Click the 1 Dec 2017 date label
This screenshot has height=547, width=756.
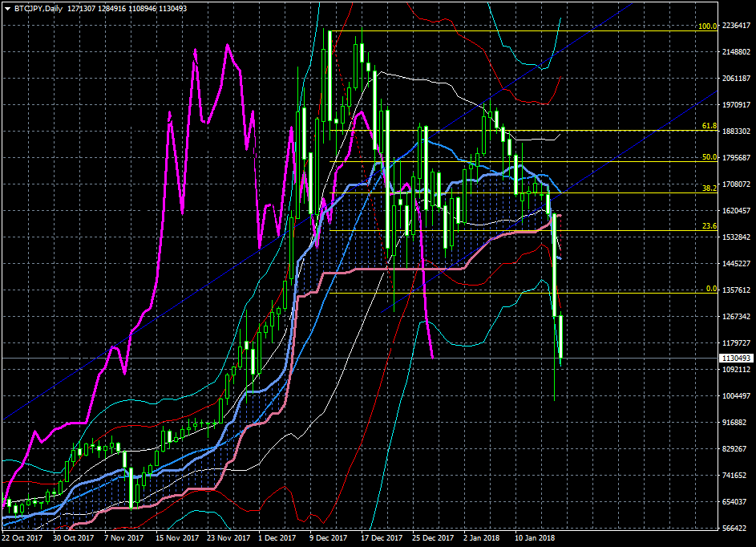pyautogui.click(x=277, y=539)
